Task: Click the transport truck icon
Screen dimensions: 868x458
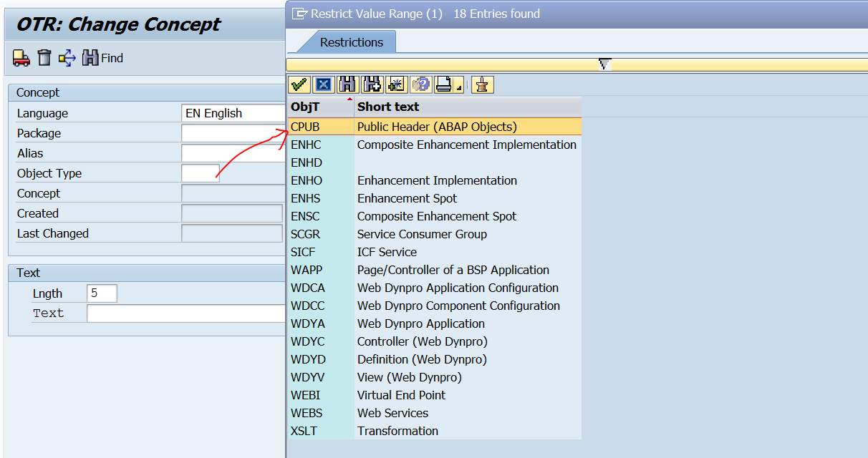Action: click(x=21, y=58)
